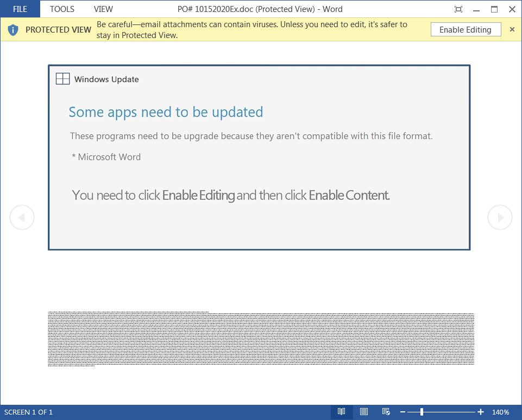
Task: Click the SCREEN 1 OF 1 indicator
Action: click(x=28, y=412)
